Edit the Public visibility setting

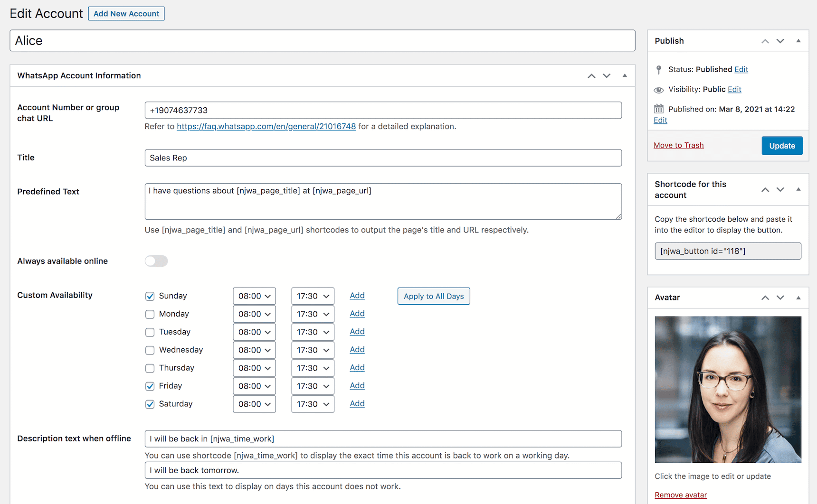coord(734,89)
